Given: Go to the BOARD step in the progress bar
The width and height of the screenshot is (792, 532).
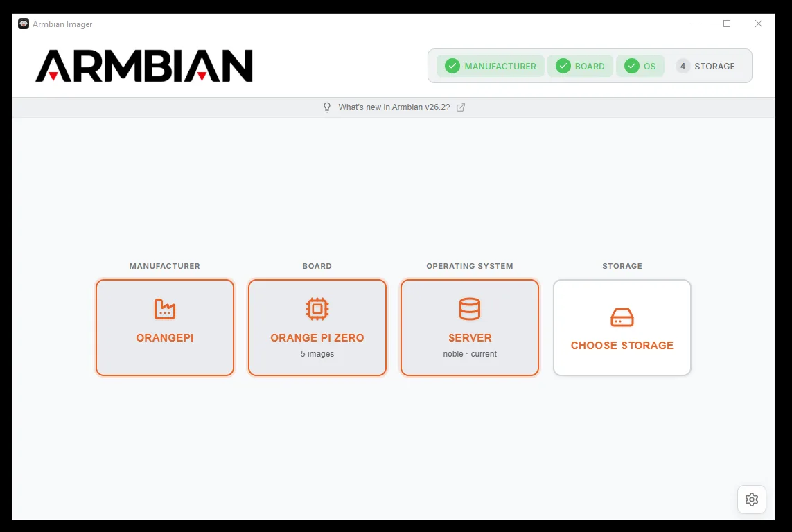Looking at the screenshot, I should (581, 66).
